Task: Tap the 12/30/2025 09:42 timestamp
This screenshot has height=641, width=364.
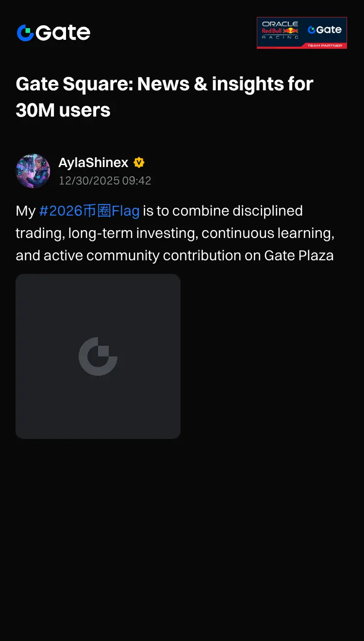Action: click(105, 181)
